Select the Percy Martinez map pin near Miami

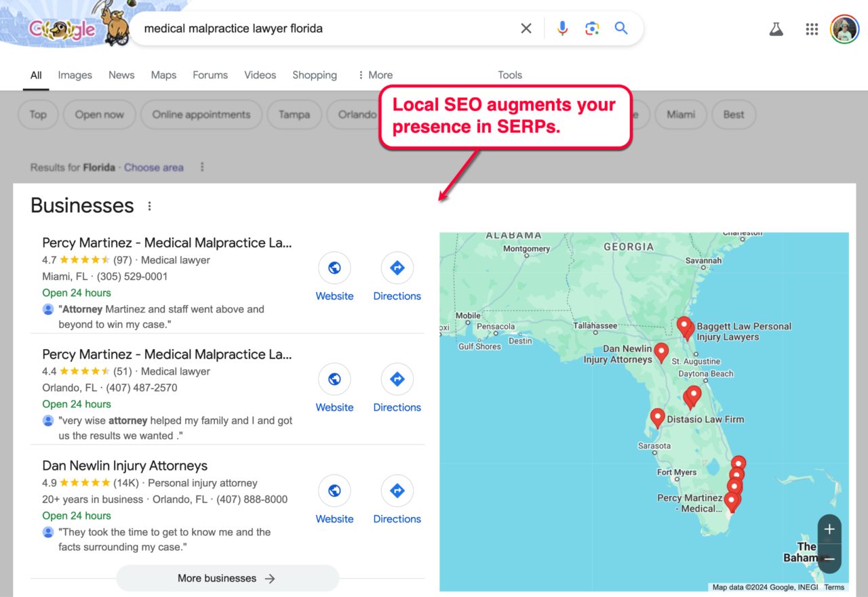pyautogui.click(x=732, y=501)
